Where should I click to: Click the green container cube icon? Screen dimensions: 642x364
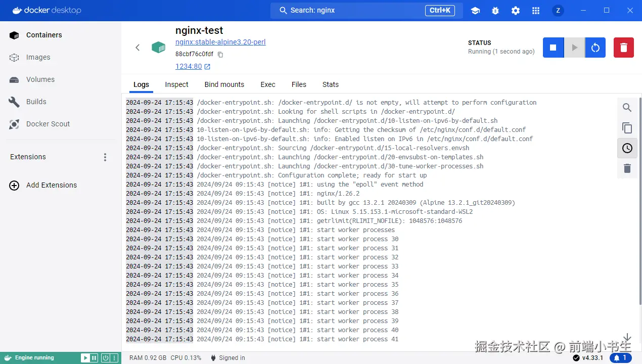coord(159,48)
